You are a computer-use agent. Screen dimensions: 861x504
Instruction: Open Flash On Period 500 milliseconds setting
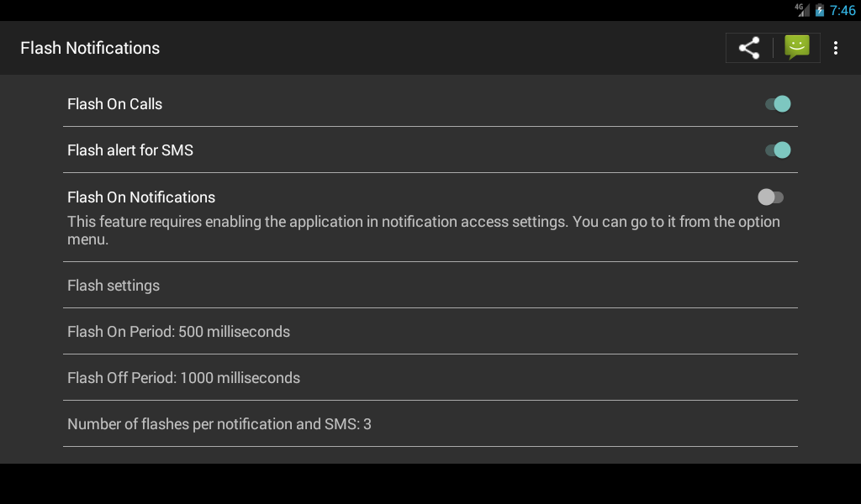[x=178, y=332]
